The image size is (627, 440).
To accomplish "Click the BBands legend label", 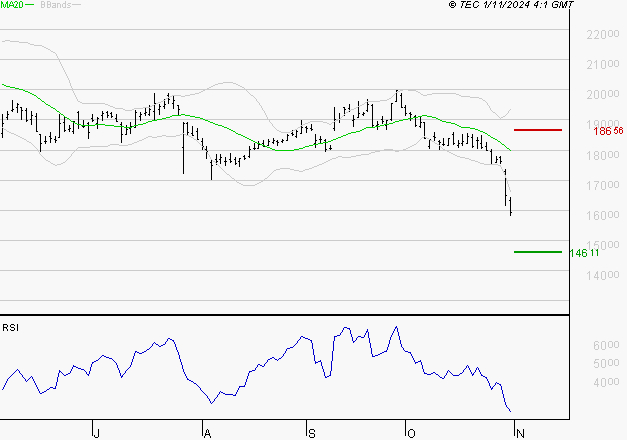I will [55, 5].
